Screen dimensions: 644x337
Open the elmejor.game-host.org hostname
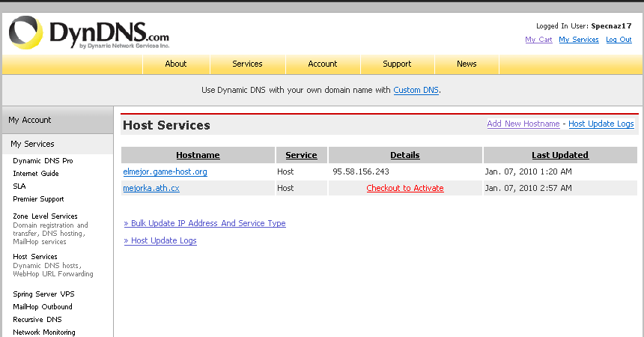coord(165,171)
